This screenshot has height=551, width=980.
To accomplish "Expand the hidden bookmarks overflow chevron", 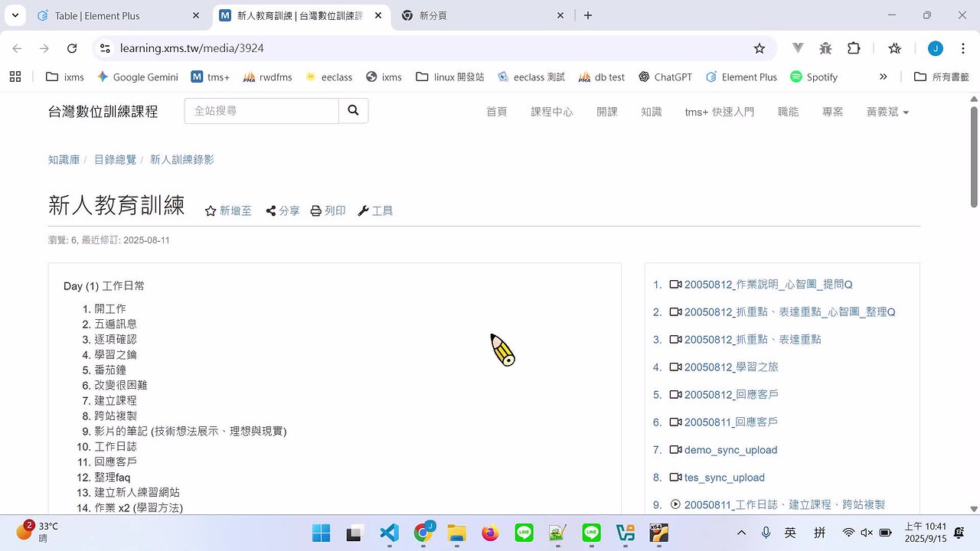I will [x=883, y=77].
